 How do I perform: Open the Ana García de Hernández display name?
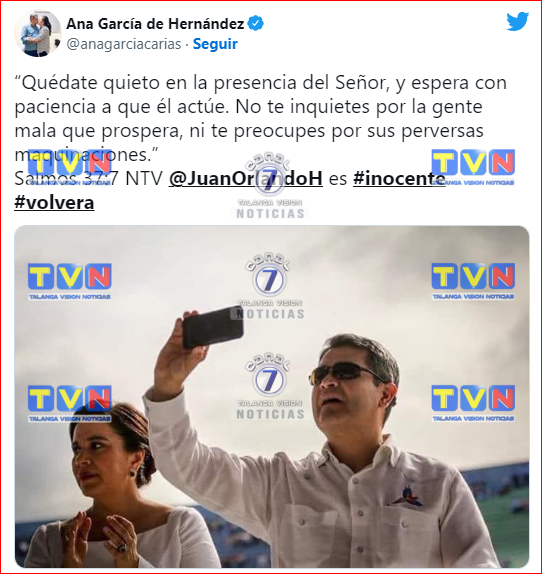[x=155, y=24]
